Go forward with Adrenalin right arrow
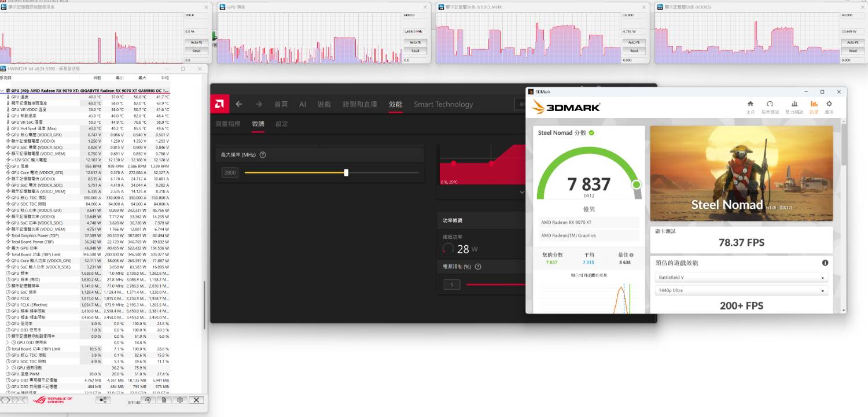 coord(259,104)
